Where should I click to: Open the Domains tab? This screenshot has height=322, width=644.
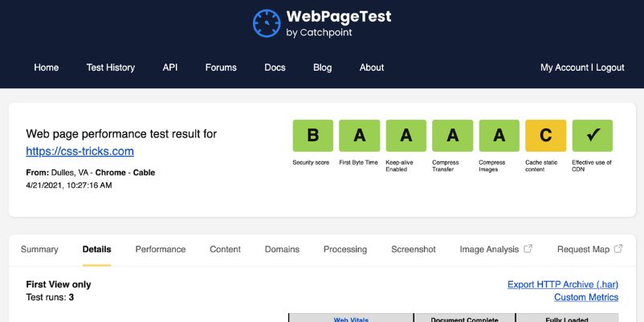coord(282,249)
